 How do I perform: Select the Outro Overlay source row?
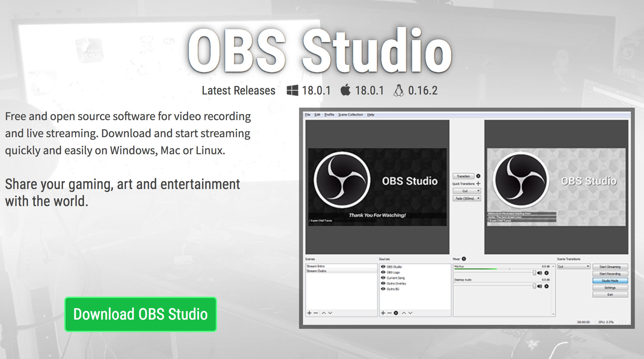pos(415,283)
